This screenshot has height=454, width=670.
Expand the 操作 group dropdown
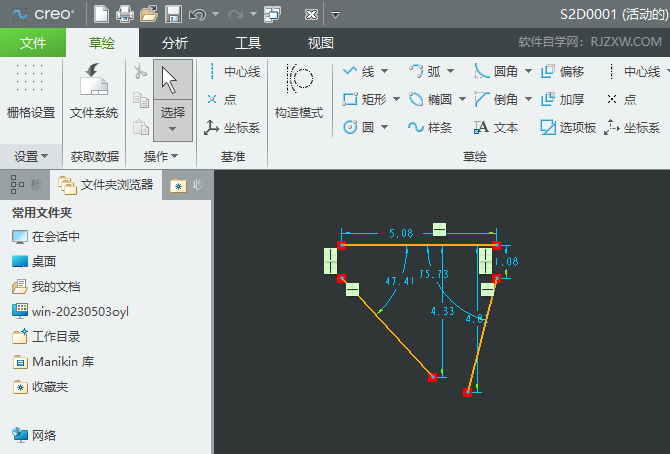coord(161,156)
